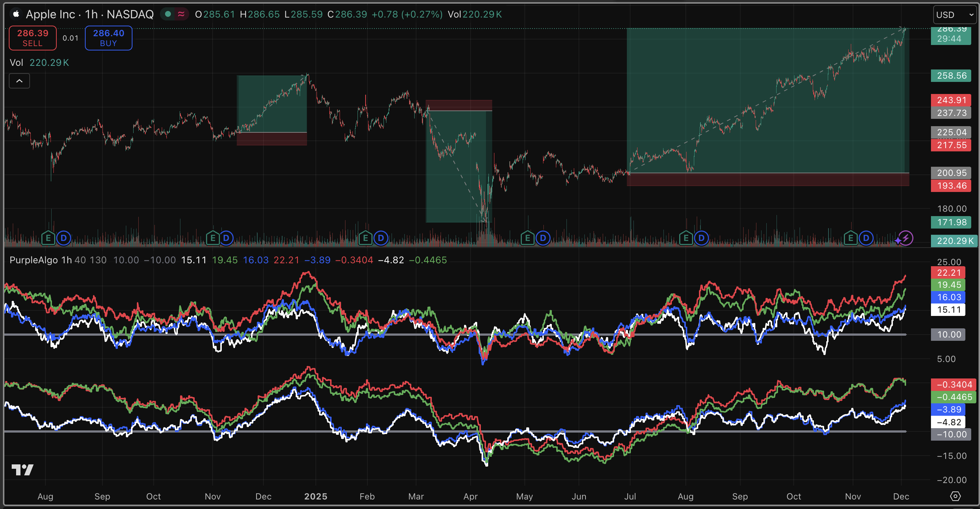Click the Apple logo symbol icon
Viewport: 980px width, 509px height.
pyautogui.click(x=16, y=14)
